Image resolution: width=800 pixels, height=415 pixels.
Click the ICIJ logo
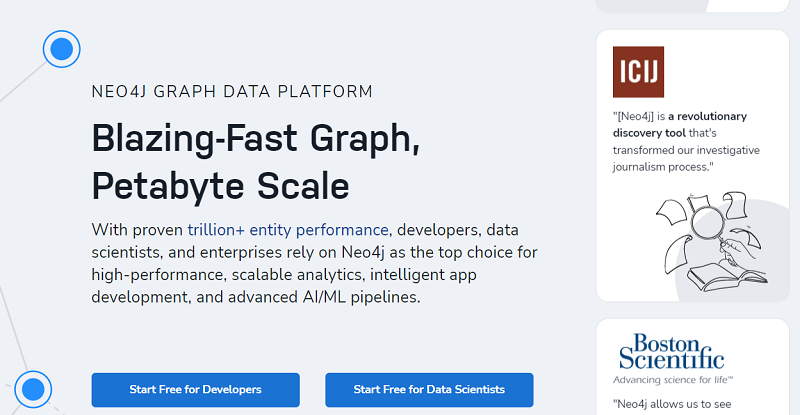(x=638, y=72)
